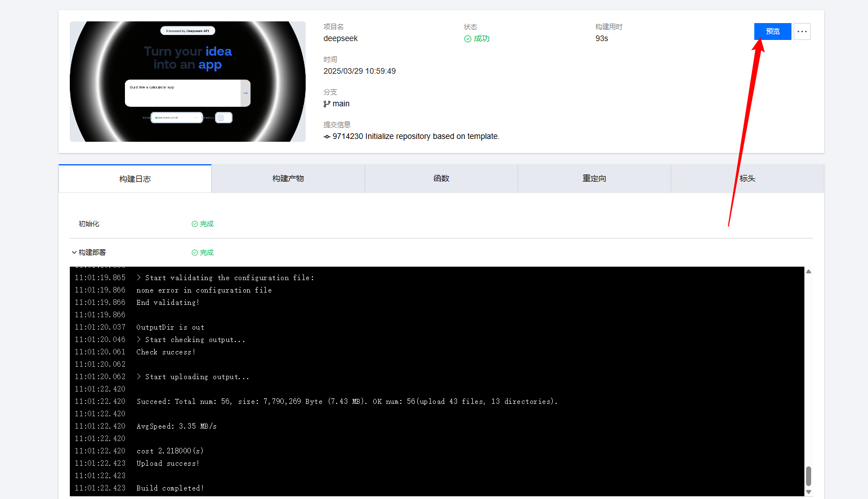Click log line 'AvgSpeed: 3.35 MB/s'
Image resolution: width=868 pixels, height=499 pixels.
(176, 426)
